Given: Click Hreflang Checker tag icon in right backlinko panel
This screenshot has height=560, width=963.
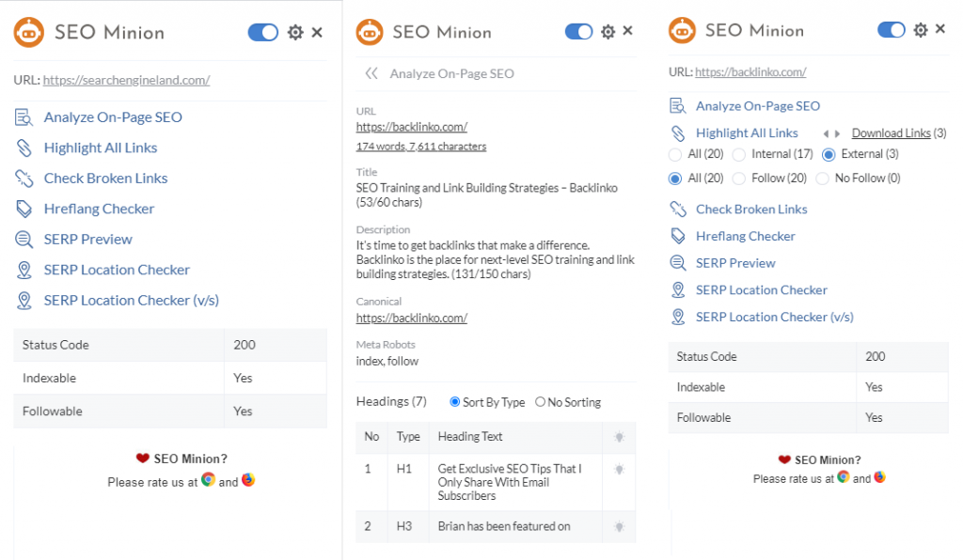Looking at the screenshot, I should [677, 236].
